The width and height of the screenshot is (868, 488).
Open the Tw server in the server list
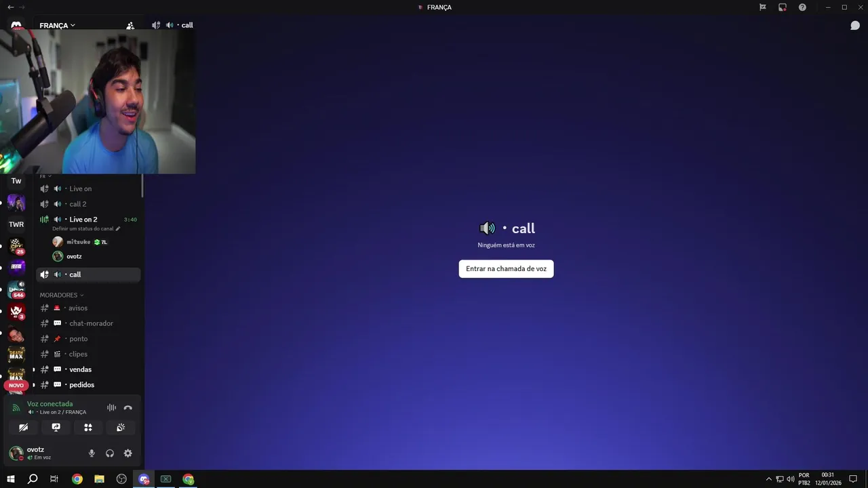(16, 181)
